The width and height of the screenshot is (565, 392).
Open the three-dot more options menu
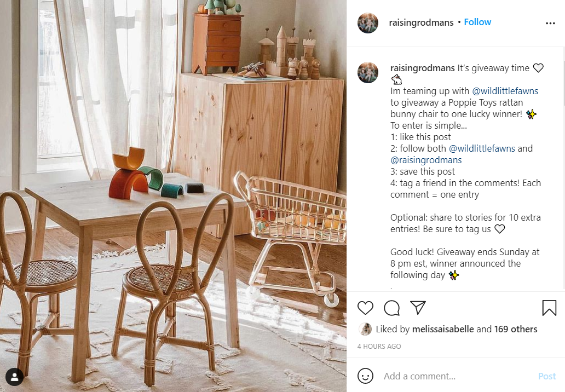(550, 23)
